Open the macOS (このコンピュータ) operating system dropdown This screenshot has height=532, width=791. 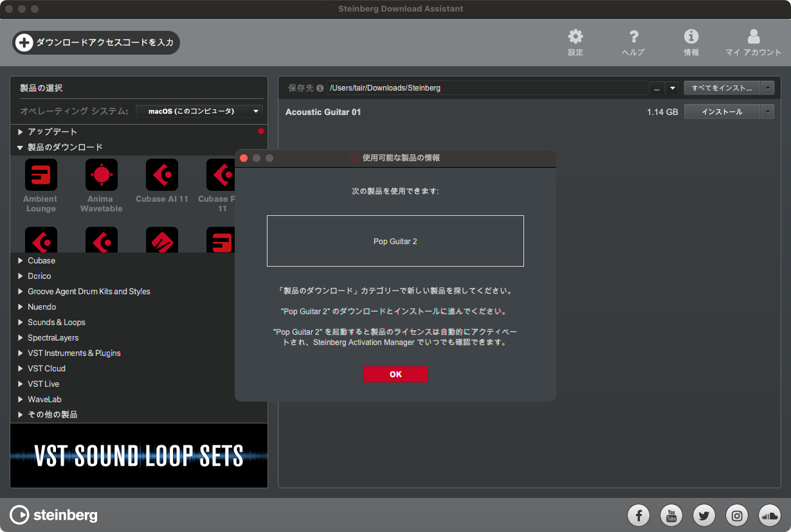(x=199, y=111)
